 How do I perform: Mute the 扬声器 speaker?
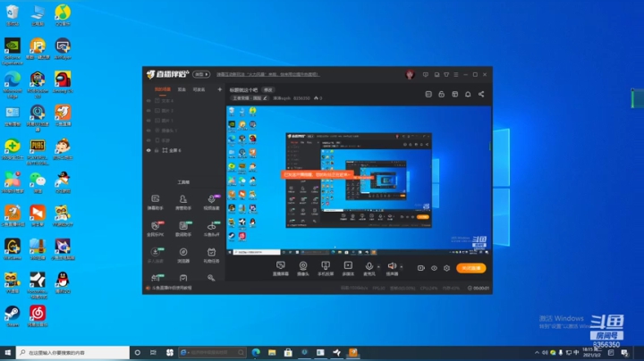(x=392, y=268)
